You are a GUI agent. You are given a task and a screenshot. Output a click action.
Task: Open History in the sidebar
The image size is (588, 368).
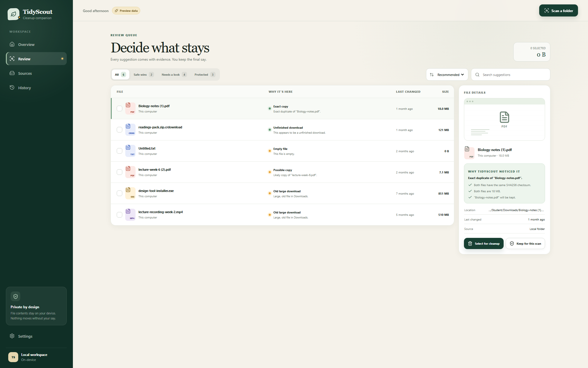[x=36, y=87]
